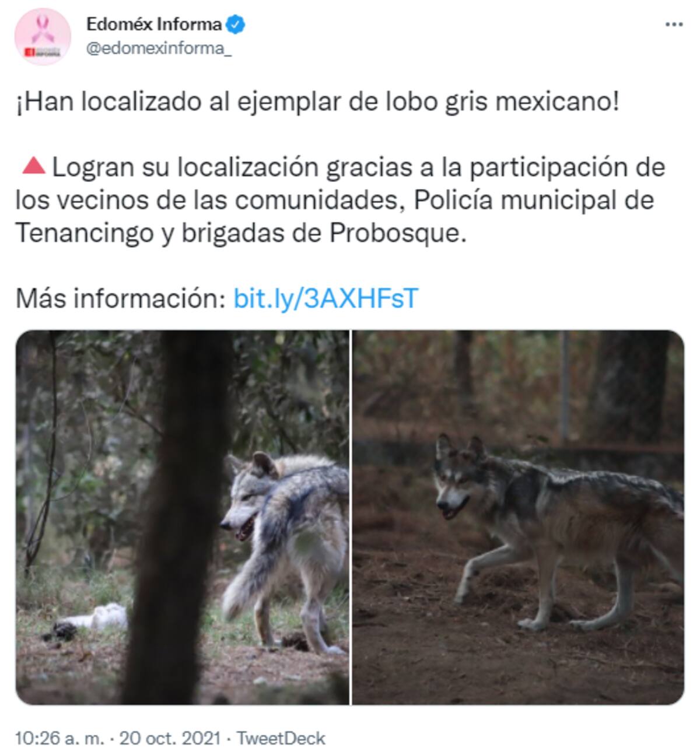
Task: Click the pink ribbon in the avatar
Action: point(43,29)
